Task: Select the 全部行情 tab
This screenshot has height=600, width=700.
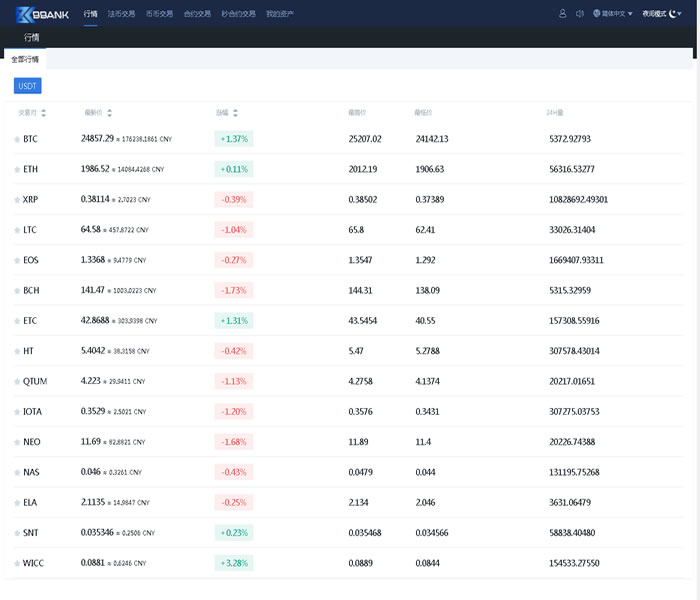Action: point(25,59)
